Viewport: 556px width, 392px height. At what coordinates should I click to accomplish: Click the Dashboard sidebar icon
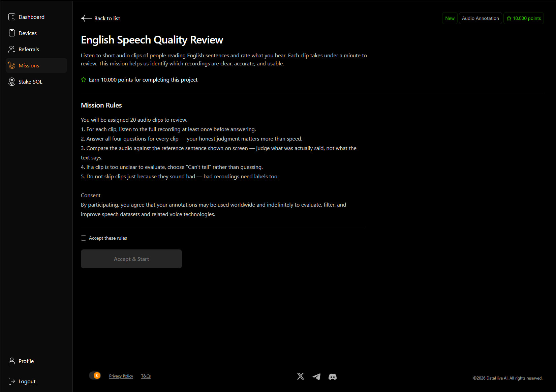pos(12,17)
